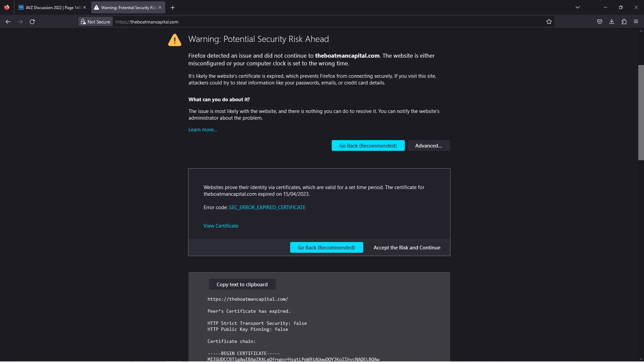Click the Not Secure lock indicator

(x=96, y=22)
